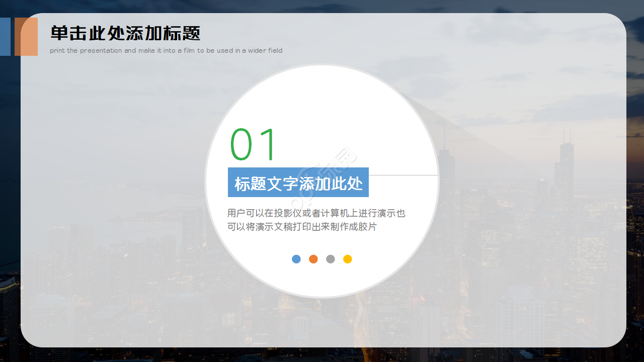This screenshot has width=644, height=362.
Task: Click the gray dot near the bottom
Action: [331, 259]
